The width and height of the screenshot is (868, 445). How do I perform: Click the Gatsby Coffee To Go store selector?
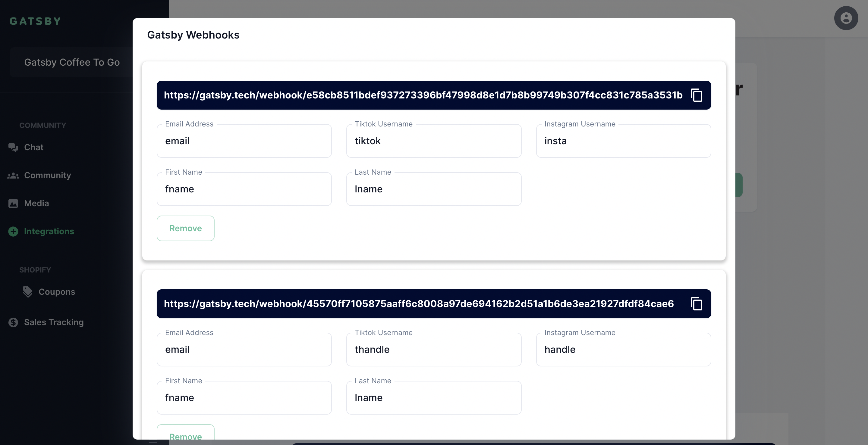pyautogui.click(x=72, y=62)
